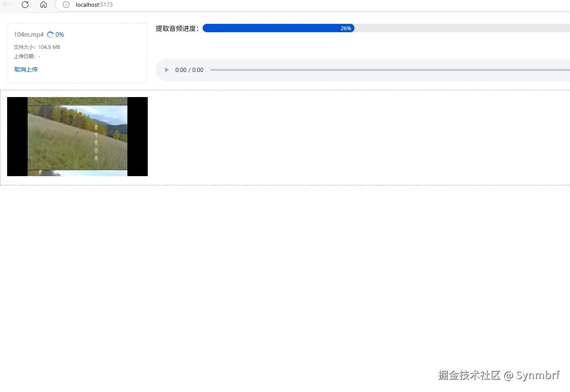Click the site information icon in address bar

(66, 5)
